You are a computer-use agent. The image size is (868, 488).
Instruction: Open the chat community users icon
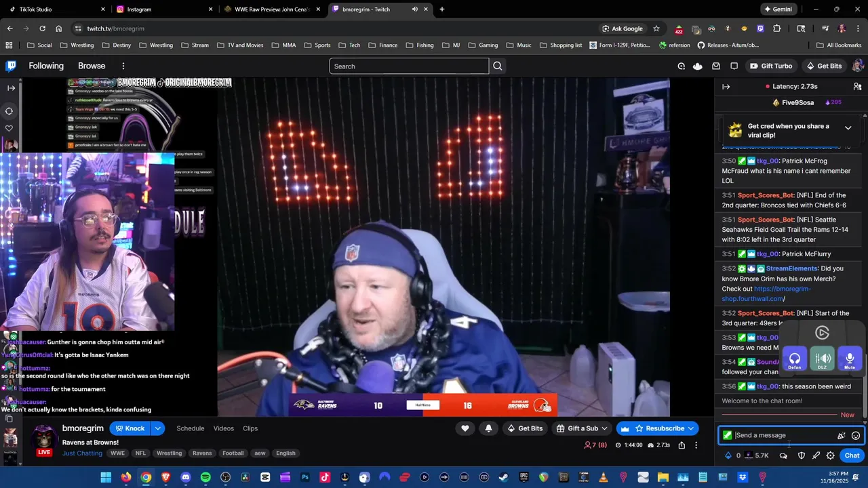tap(857, 86)
